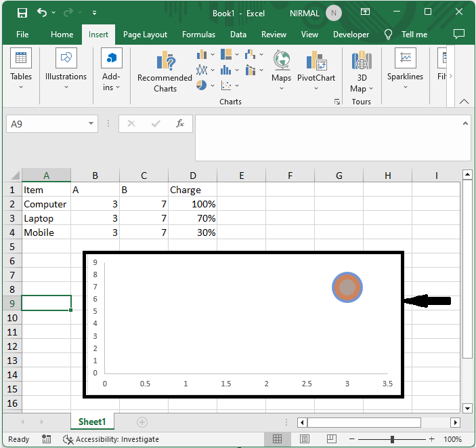Switch to Normal view in status bar
This screenshot has width=476, height=448.
pos(277,439)
